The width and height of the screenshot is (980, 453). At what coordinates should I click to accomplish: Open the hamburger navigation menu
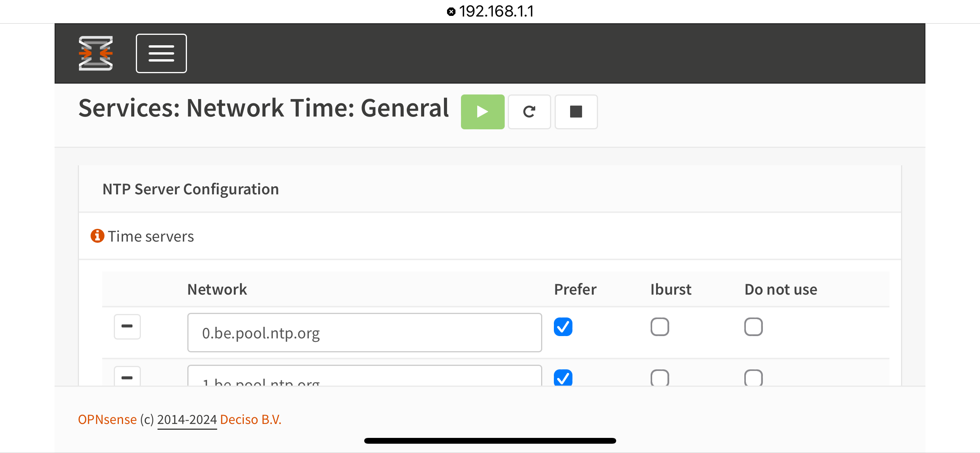pos(161,53)
